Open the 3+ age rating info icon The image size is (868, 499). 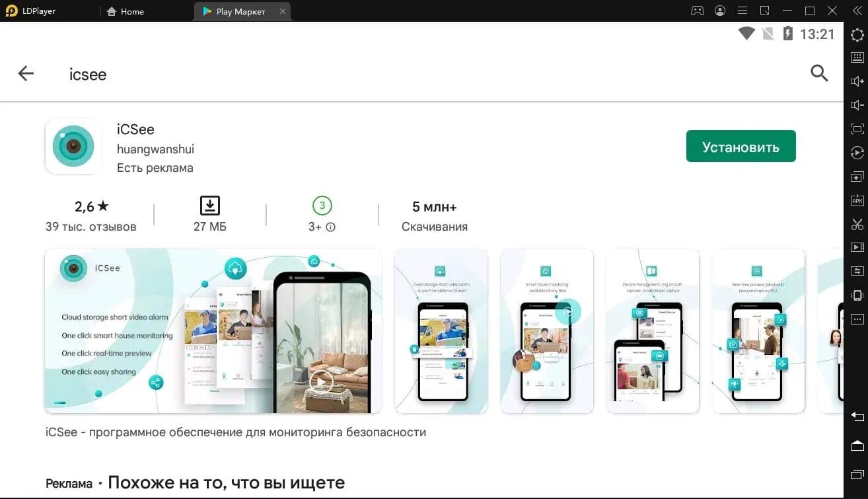click(331, 227)
